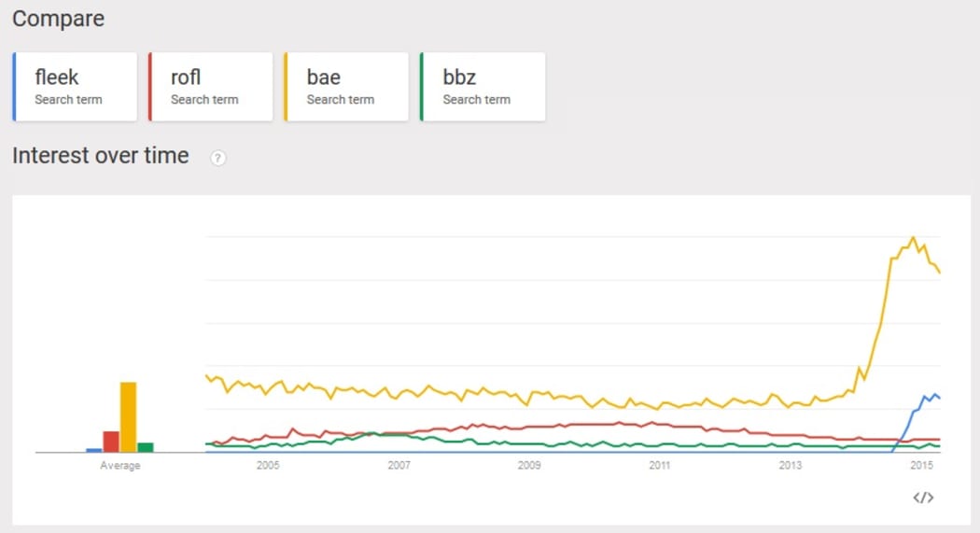Click the 2013 timeline axis label

(x=791, y=466)
